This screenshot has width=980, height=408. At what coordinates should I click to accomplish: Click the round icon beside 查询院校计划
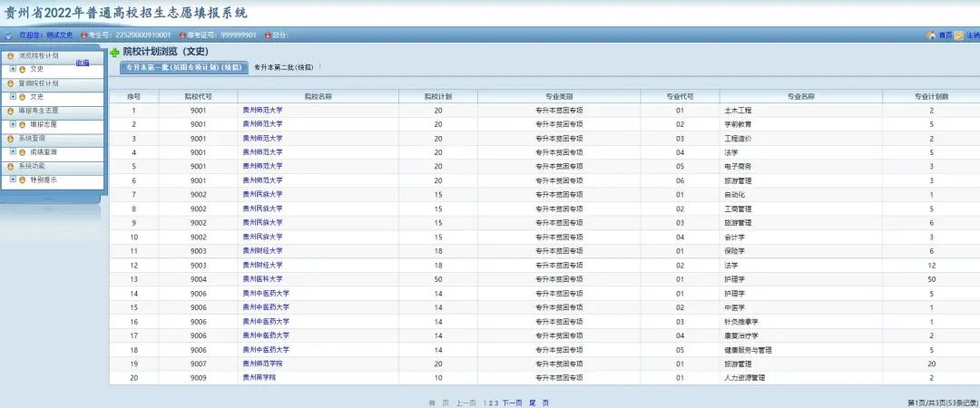coord(11,83)
